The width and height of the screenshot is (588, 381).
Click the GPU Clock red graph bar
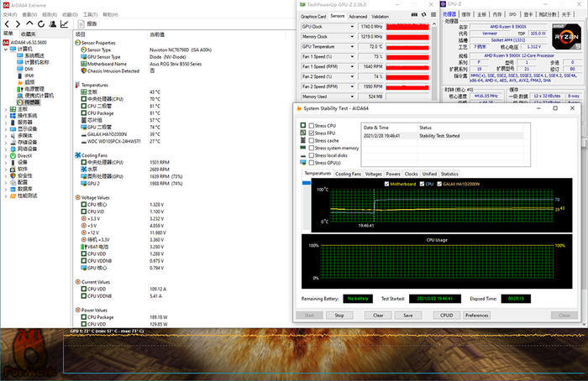coord(407,27)
